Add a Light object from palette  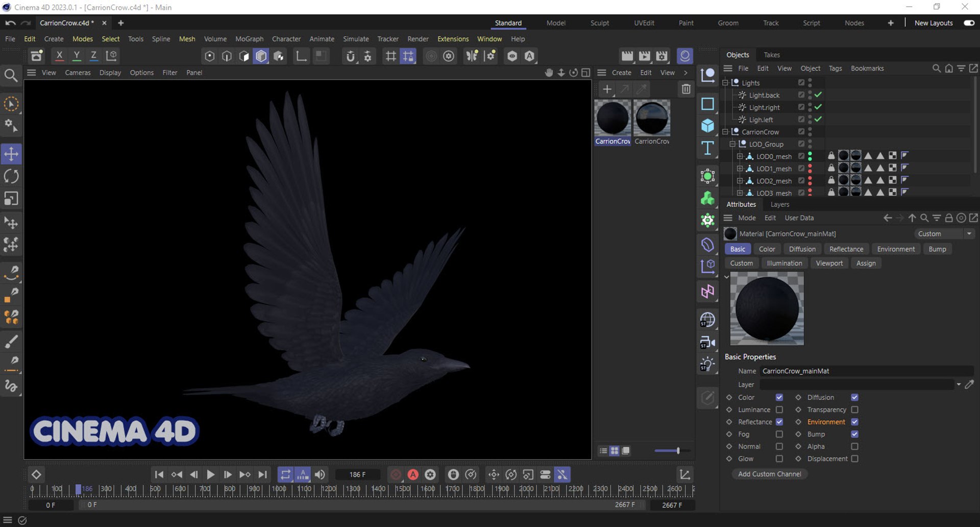707,365
